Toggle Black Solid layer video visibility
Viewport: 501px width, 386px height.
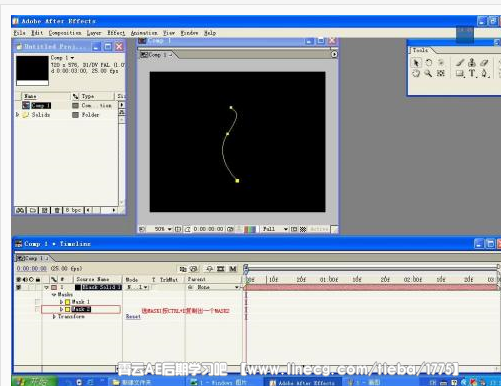tap(19, 287)
